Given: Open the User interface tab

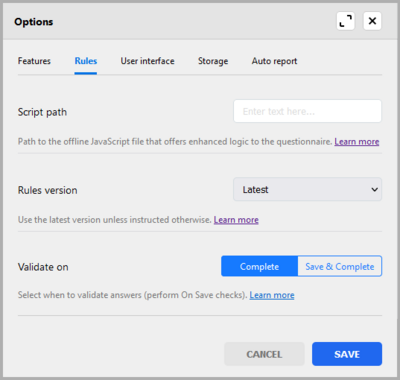Looking at the screenshot, I should (147, 61).
